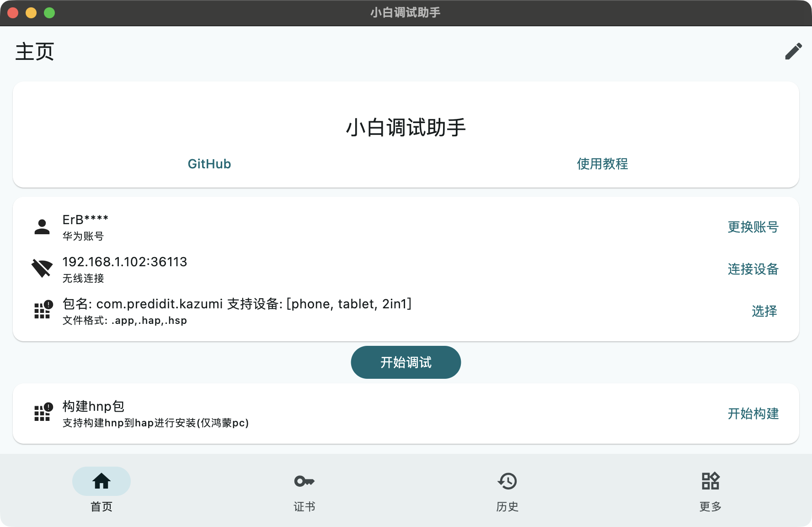Open the GitHub link

point(209,164)
